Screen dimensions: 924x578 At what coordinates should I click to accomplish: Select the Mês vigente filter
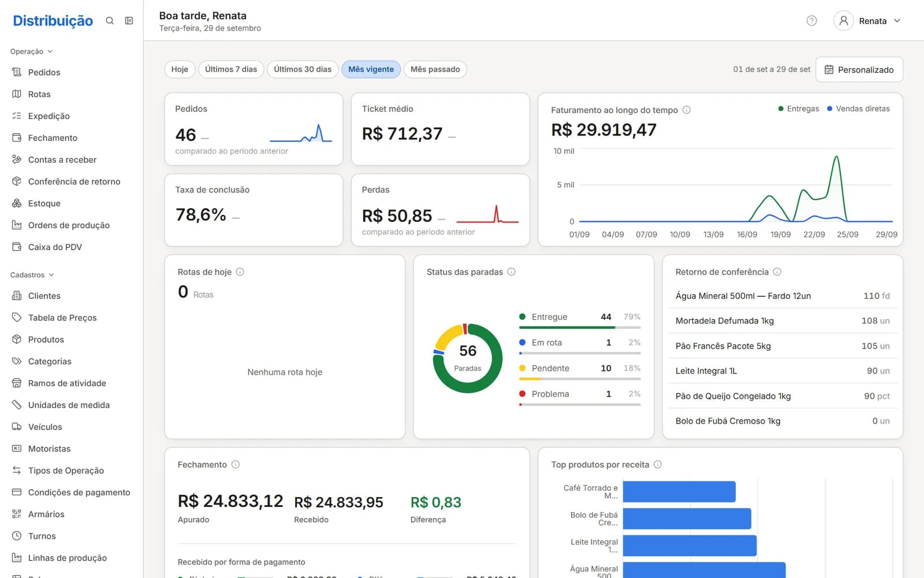(x=371, y=69)
